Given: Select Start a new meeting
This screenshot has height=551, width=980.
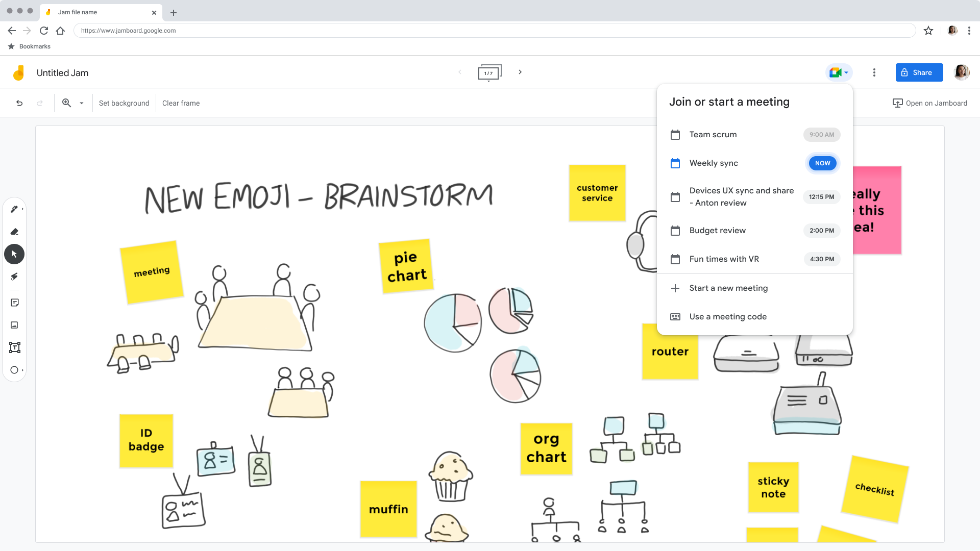Looking at the screenshot, I should [728, 288].
